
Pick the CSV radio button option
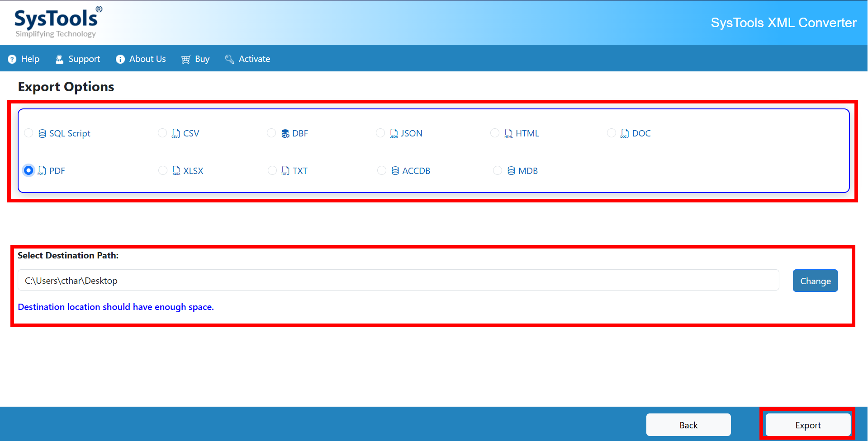(x=162, y=133)
